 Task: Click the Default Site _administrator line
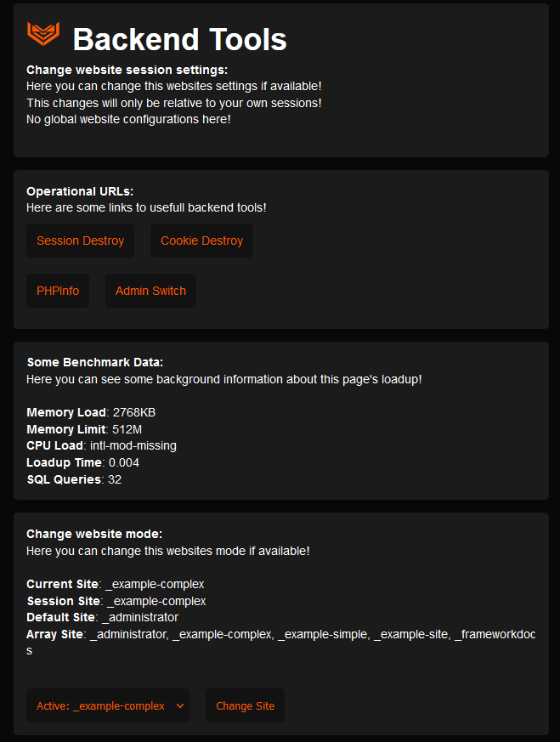click(102, 617)
